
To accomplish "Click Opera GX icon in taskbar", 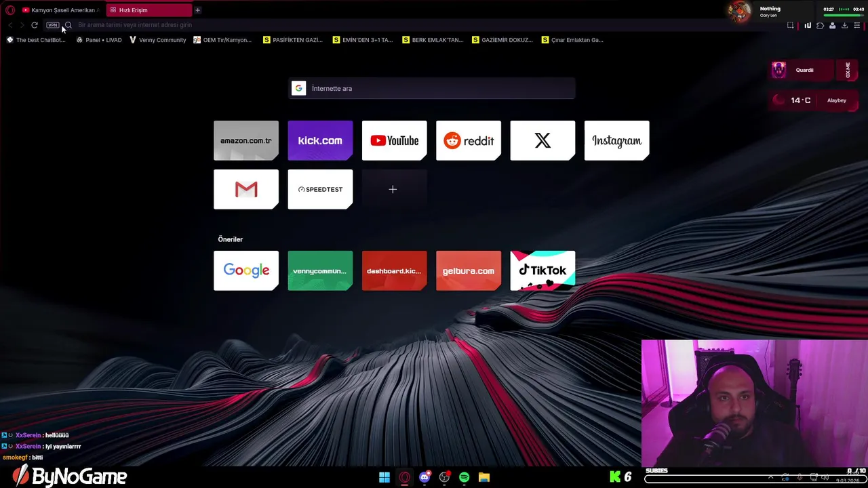I will 405,477.
